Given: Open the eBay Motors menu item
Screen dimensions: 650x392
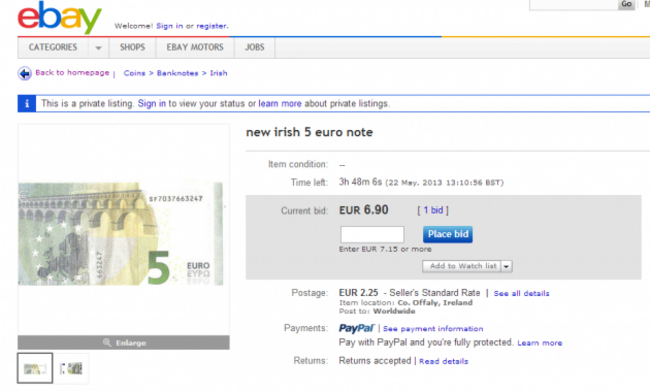Looking at the screenshot, I should [x=195, y=47].
